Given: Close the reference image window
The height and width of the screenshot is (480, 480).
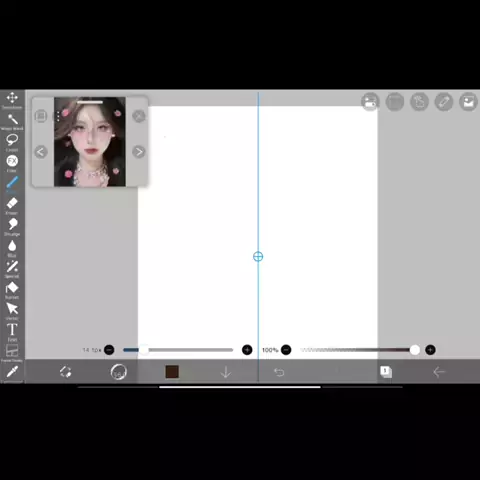Looking at the screenshot, I should (139, 116).
